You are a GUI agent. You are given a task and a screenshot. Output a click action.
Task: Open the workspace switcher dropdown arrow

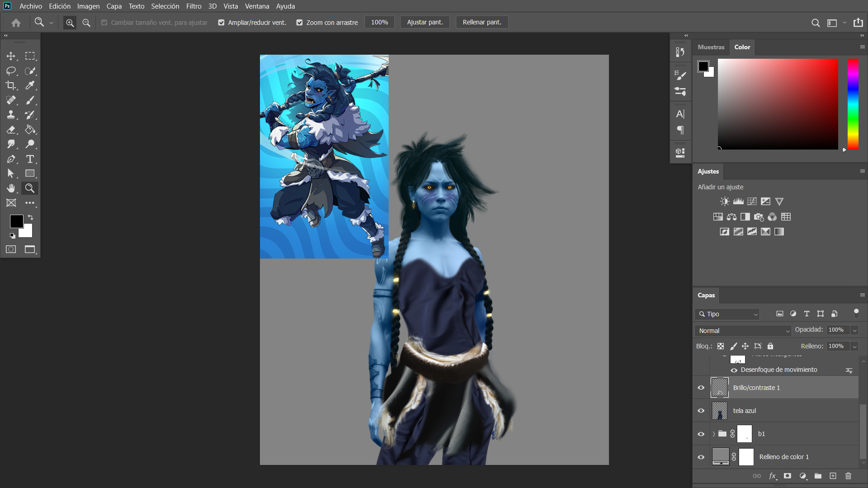pos(844,23)
